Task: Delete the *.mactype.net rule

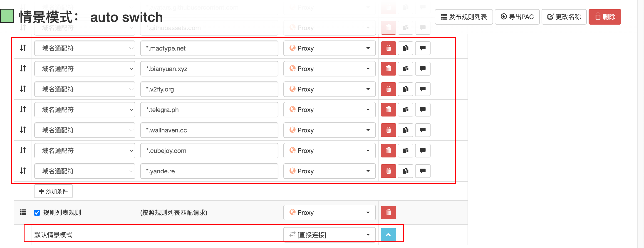Action: [388, 48]
